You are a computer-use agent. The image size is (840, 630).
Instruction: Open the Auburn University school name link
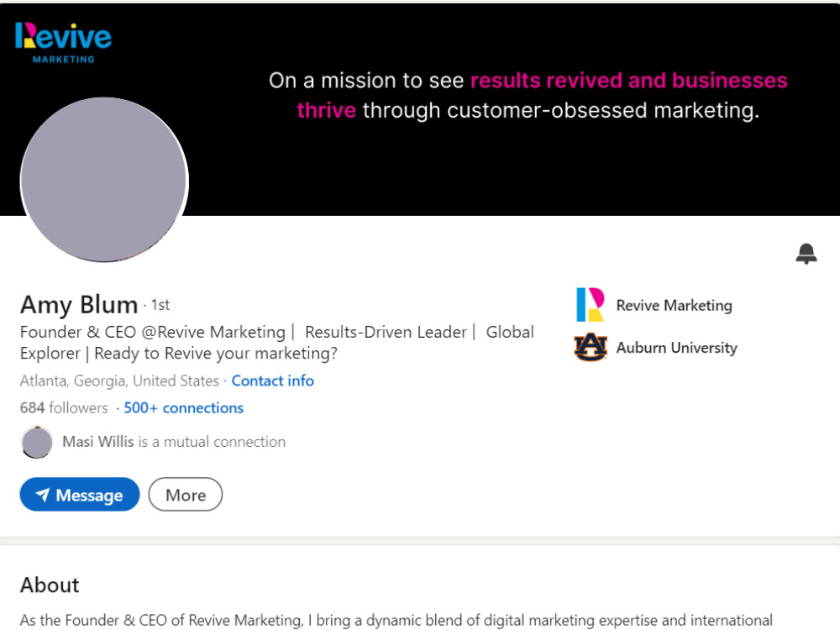pyautogui.click(x=676, y=348)
